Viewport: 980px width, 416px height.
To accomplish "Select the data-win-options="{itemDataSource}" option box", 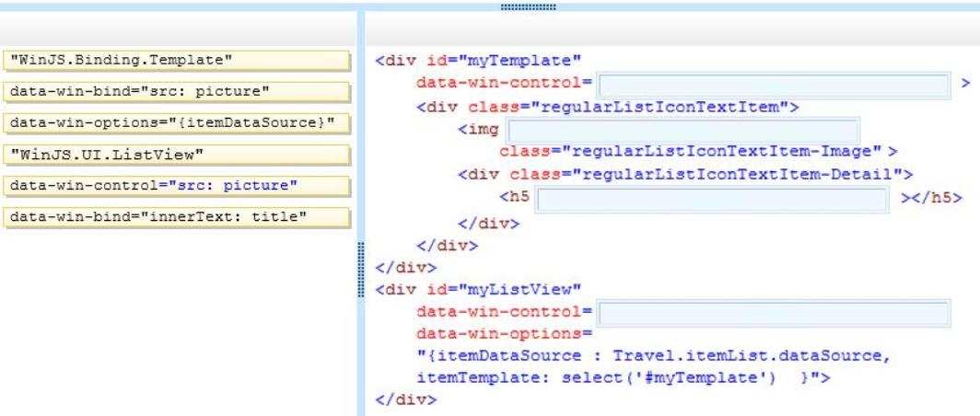I will (x=176, y=123).
